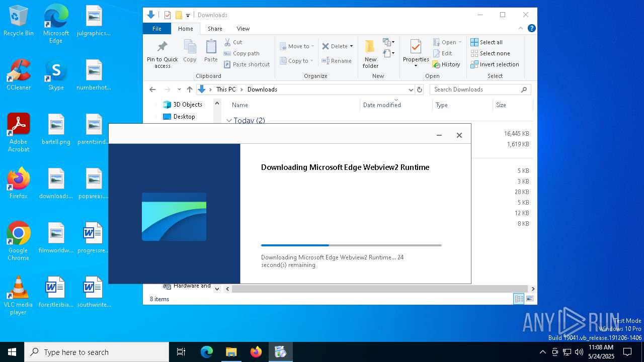Sort by Size column header
Image resolution: width=644 pixels, height=362 pixels.
(512, 105)
